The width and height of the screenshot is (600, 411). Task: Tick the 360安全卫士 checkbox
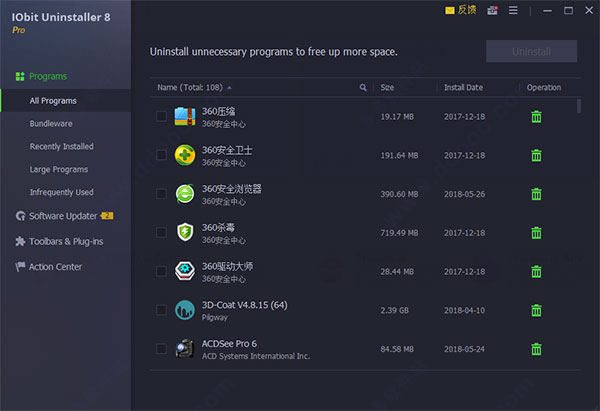[x=161, y=155]
